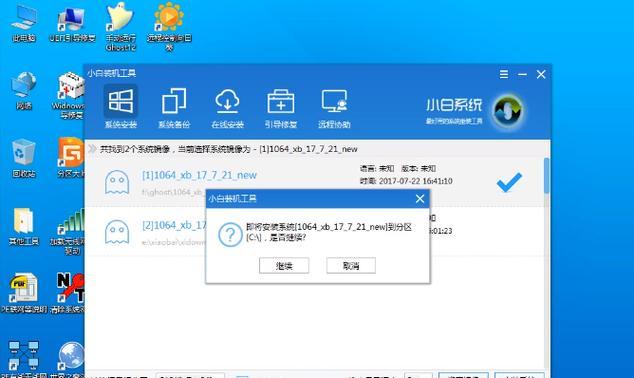Open the 引导修复 boot repair toolbox
The height and width of the screenshot is (378, 634).
[281, 108]
